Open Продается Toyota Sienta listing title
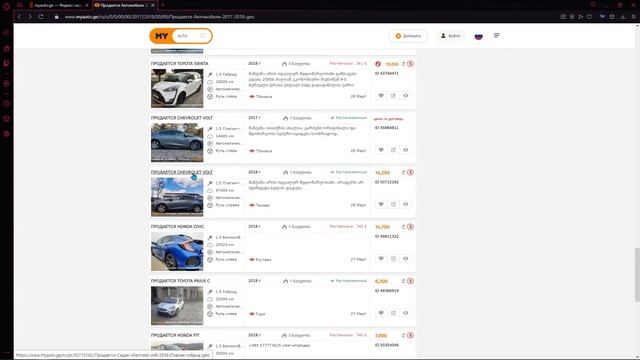 (180, 64)
